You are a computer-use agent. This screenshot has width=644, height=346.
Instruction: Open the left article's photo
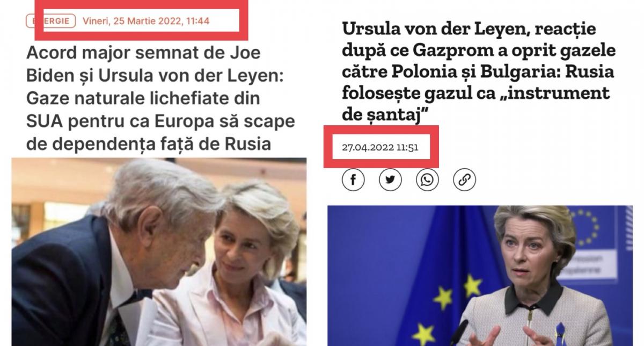point(160,252)
